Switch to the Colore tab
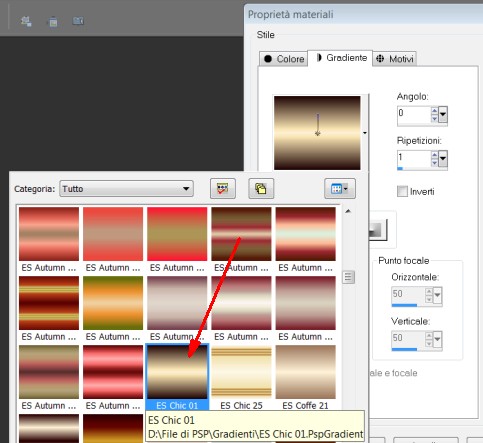This screenshot has width=483, height=443. [x=284, y=59]
